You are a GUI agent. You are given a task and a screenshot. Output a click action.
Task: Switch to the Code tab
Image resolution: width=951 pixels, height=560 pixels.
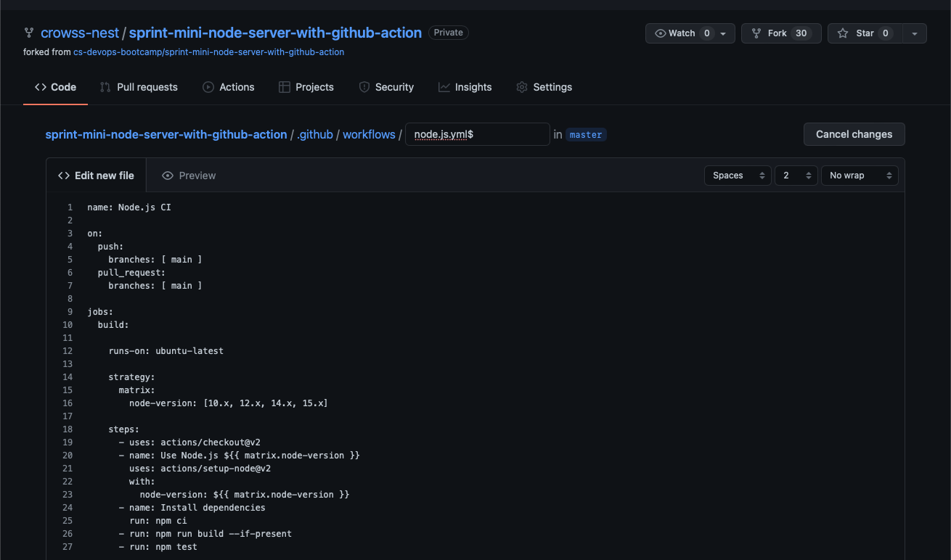coord(55,87)
